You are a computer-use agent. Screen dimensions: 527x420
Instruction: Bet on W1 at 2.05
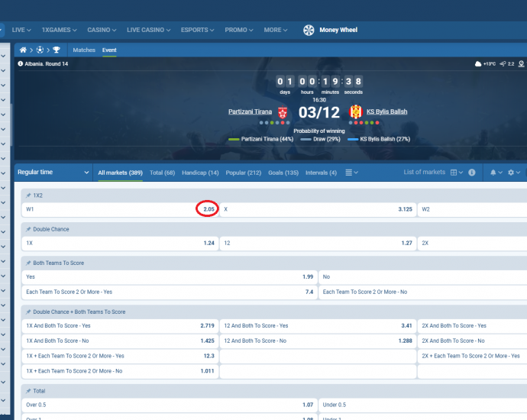pos(121,209)
